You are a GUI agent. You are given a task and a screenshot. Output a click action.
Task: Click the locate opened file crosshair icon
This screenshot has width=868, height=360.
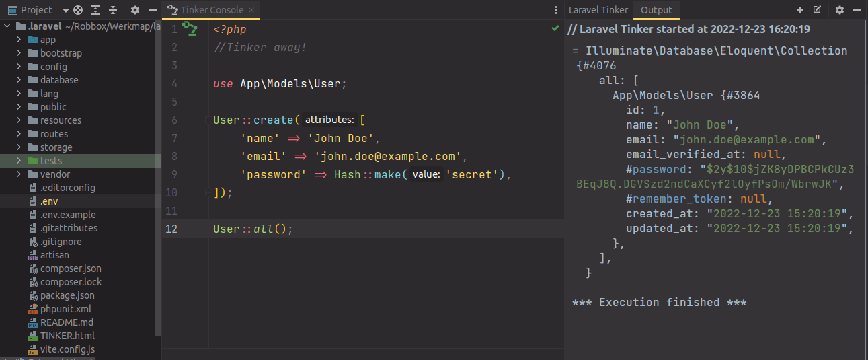78,10
